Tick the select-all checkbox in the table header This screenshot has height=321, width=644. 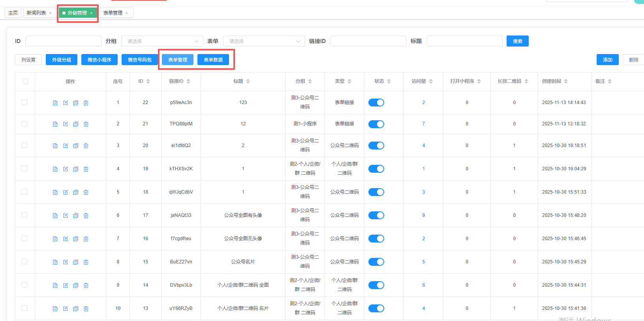(x=25, y=81)
